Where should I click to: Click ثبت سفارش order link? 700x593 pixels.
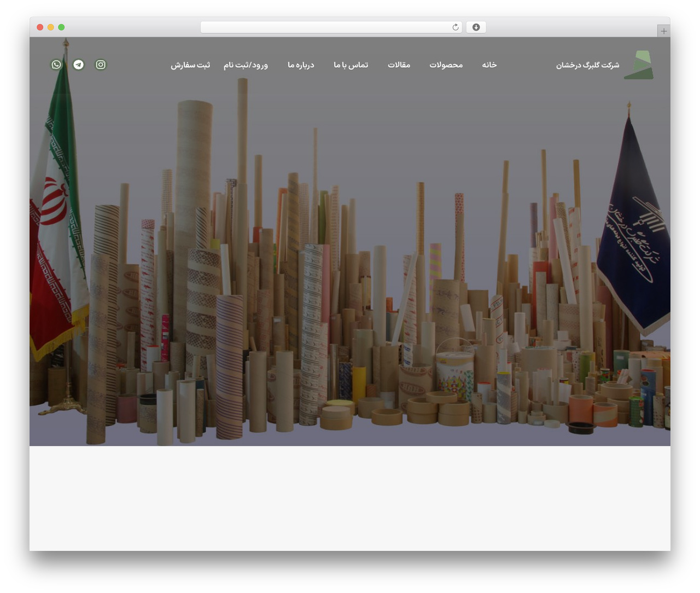click(x=190, y=65)
